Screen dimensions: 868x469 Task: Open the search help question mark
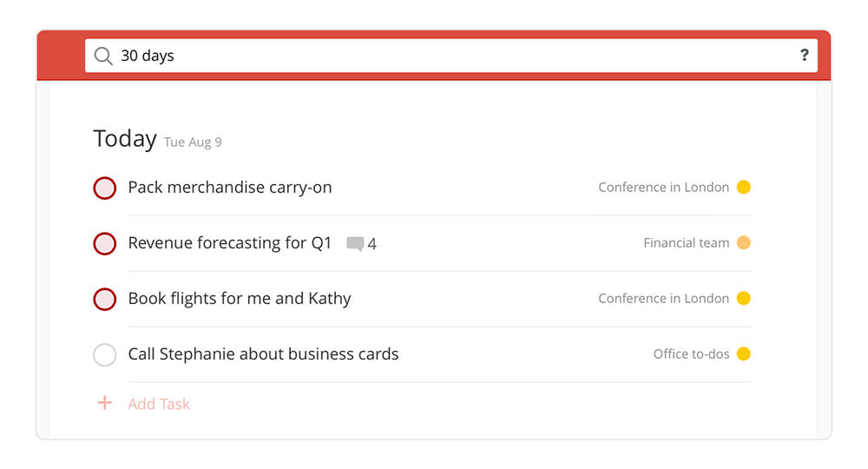[x=805, y=55]
